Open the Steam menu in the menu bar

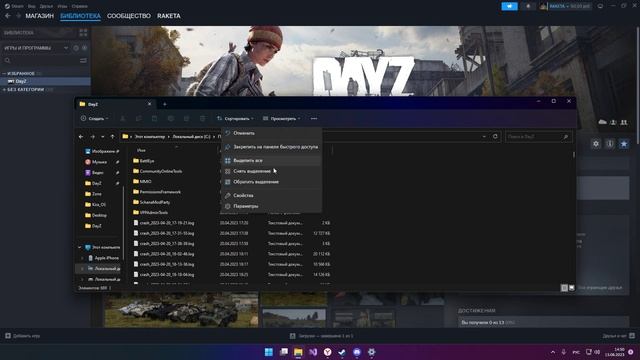(14, 6)
